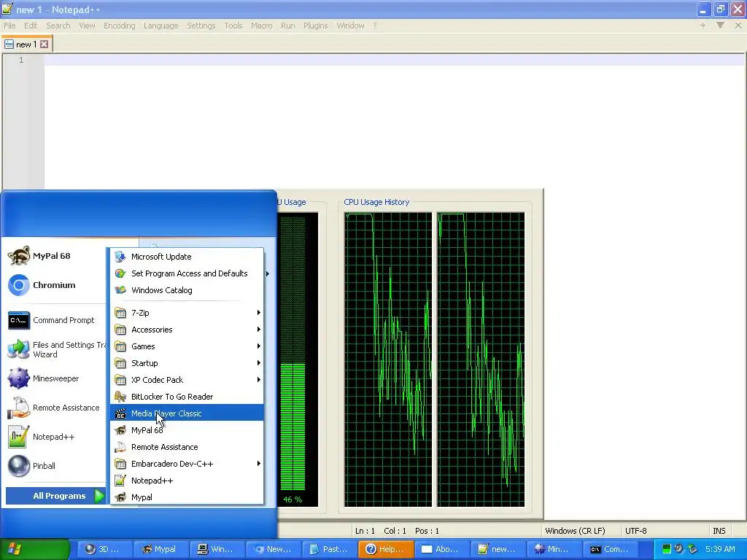Launch BitLocker To Go Reader
This screenshot has height=560, width=747.
[x=187, y=397]
